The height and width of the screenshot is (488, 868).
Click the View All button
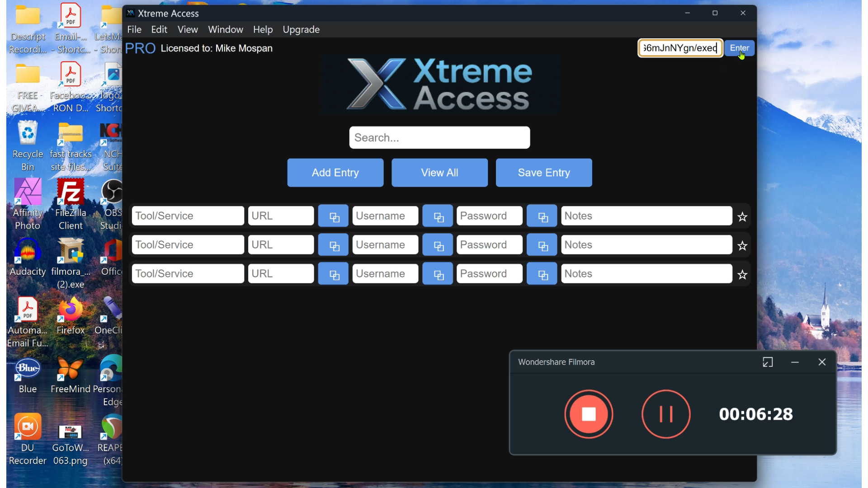tap(439, 173)
